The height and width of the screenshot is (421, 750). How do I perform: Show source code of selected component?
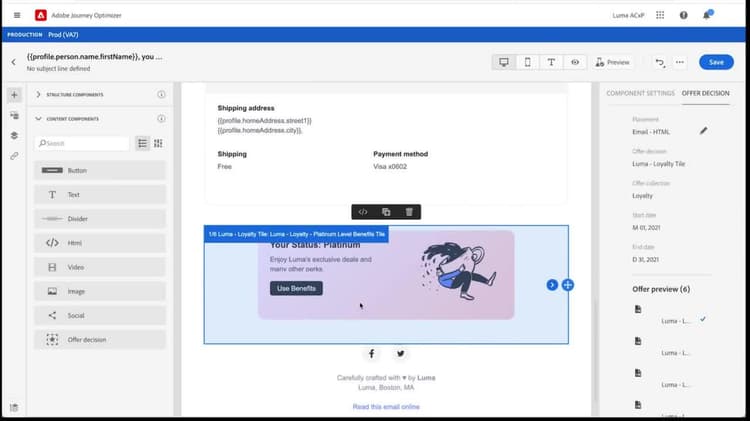click(x=363, y=212)
